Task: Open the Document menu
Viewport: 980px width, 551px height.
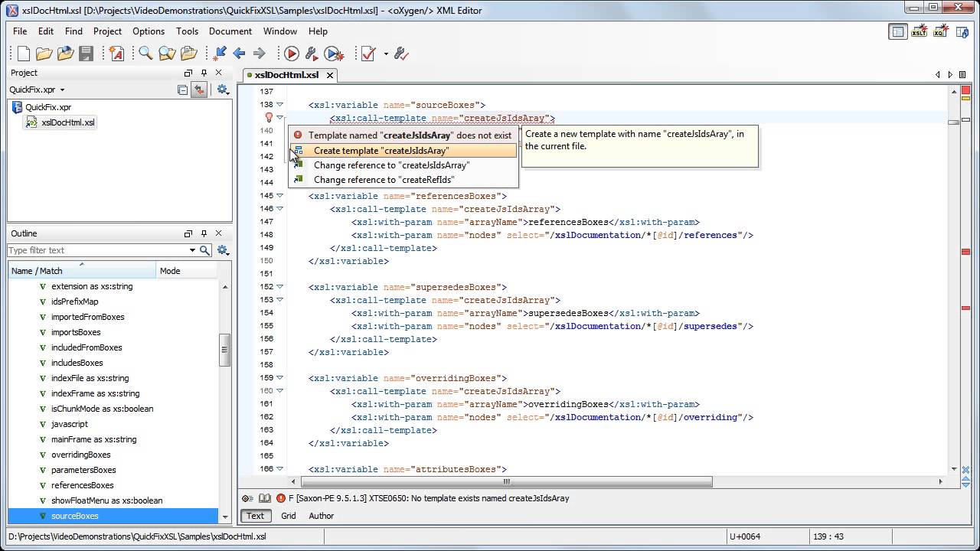Action: [x=230, y=31]
